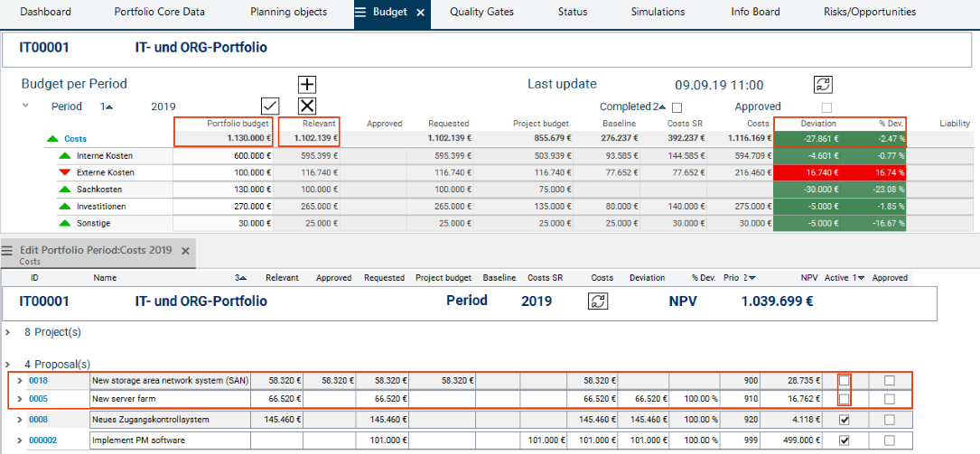Click refresh icon next to Last update time

pos(823,84)
